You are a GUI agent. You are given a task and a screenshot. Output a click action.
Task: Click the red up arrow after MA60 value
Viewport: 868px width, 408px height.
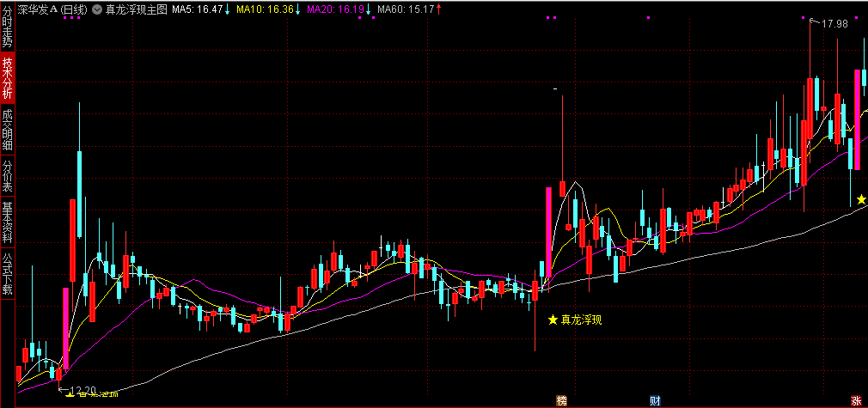tap(438, 9)
